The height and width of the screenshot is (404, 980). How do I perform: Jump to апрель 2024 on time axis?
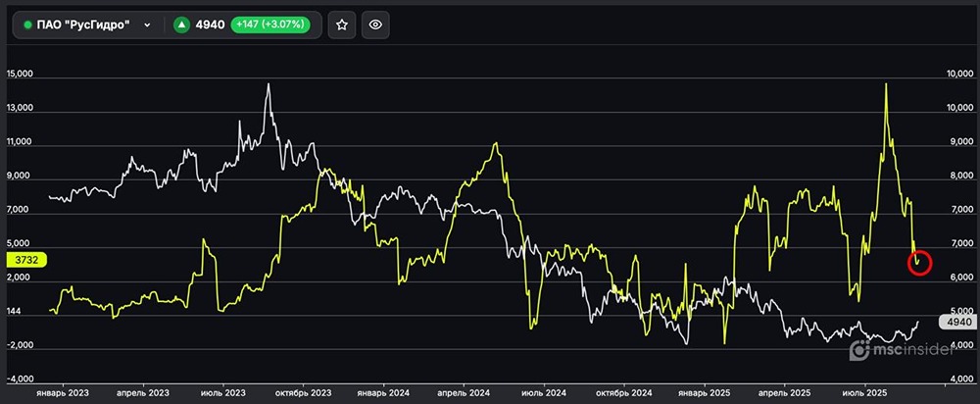click(x=463, y=391)
